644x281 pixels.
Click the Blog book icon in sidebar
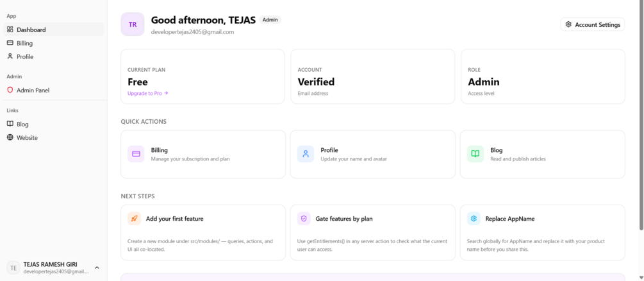click(x=10, y=124)
